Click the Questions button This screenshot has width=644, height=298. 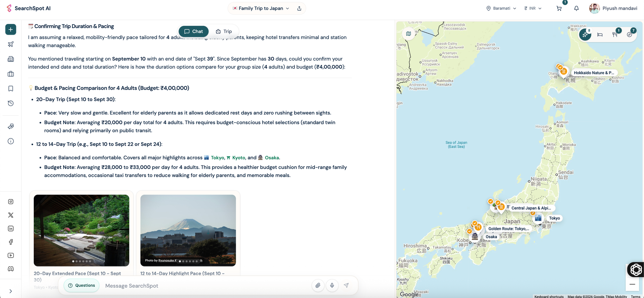click(x=81, y=285)
